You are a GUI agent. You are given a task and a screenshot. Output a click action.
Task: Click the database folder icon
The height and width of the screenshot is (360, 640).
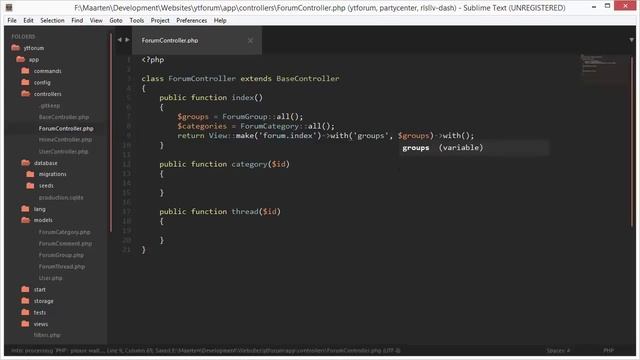(x=25, y=162)
